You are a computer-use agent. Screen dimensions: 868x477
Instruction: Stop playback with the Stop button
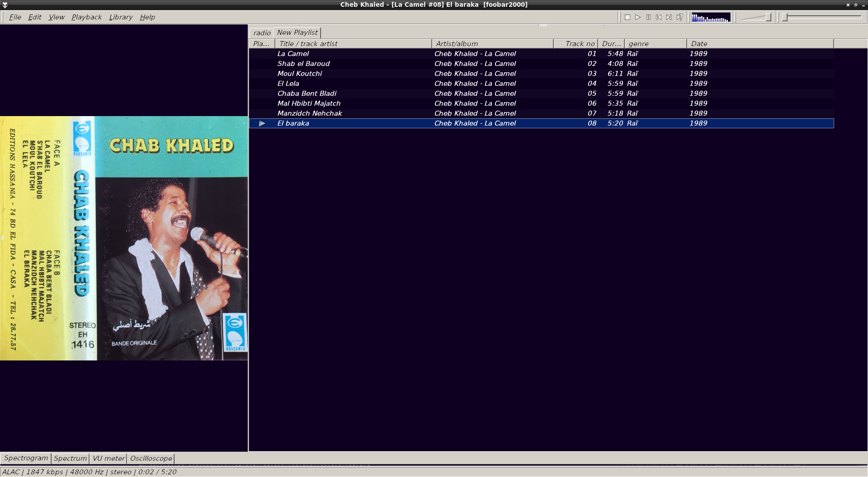click(627, 17)
